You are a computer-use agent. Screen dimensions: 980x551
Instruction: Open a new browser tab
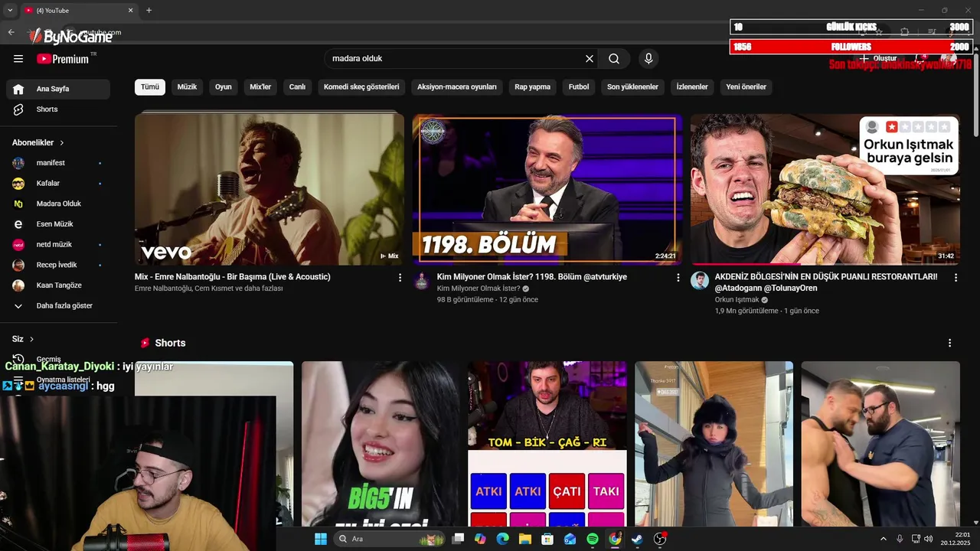pos(149,10)
